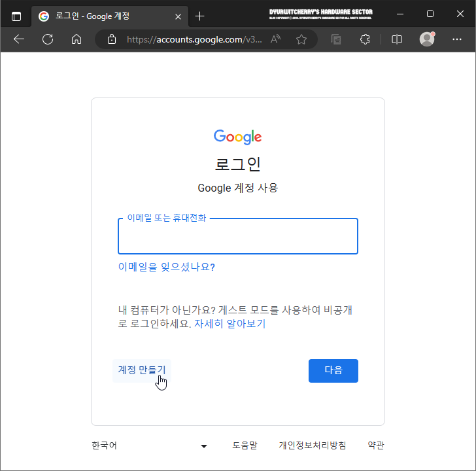Open 자세히 알아보기 link
The width and height of the screenshot is (476, 471).
(x=229, y=323)
